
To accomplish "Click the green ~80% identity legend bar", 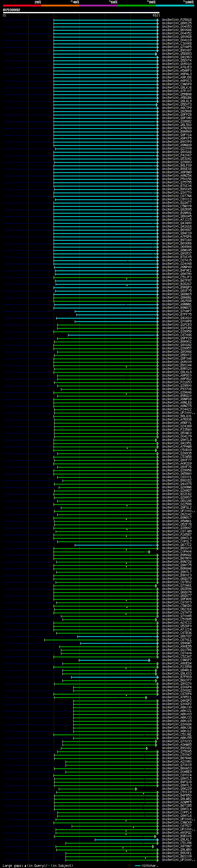I will pyautogui.click(x=137, y=6).
